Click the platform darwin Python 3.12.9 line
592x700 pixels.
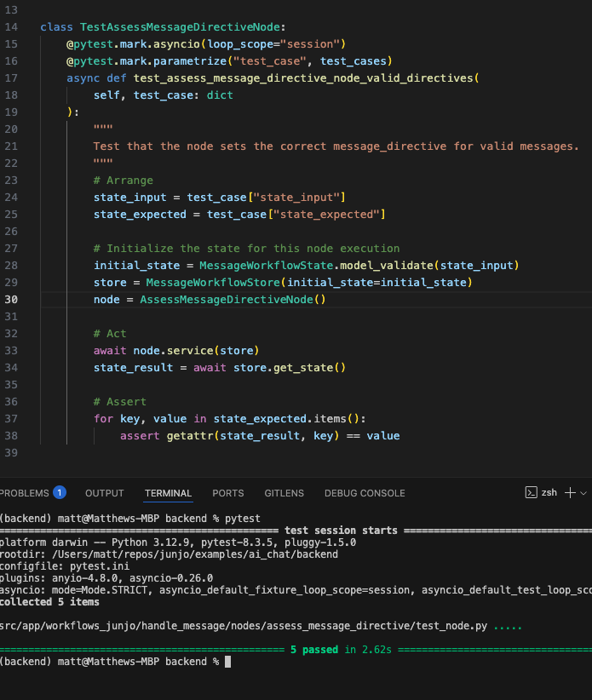(x=178, y=542)
